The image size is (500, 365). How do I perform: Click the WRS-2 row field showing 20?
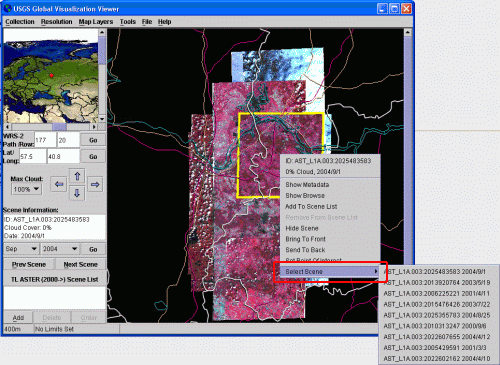tap(68, 140)
